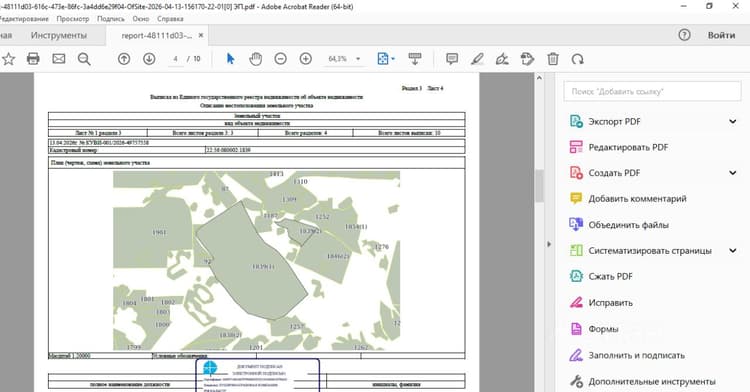This screenshot has width=750, height=392.
Task: Print the file with printer icon
Action: pos(33,59)
